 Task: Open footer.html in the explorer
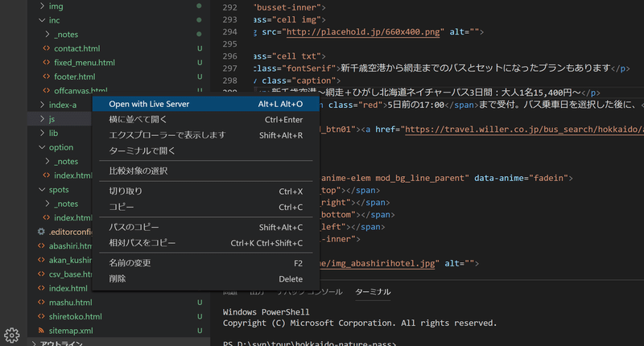75,76
